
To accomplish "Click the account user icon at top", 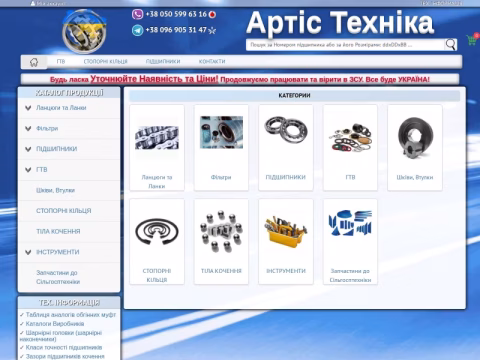I will coord(33,3).
